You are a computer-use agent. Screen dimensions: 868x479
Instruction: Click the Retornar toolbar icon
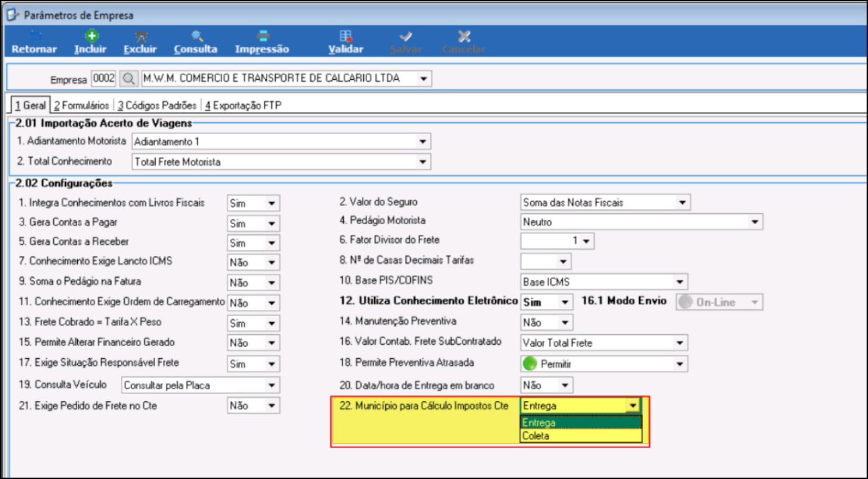point(34,36)
